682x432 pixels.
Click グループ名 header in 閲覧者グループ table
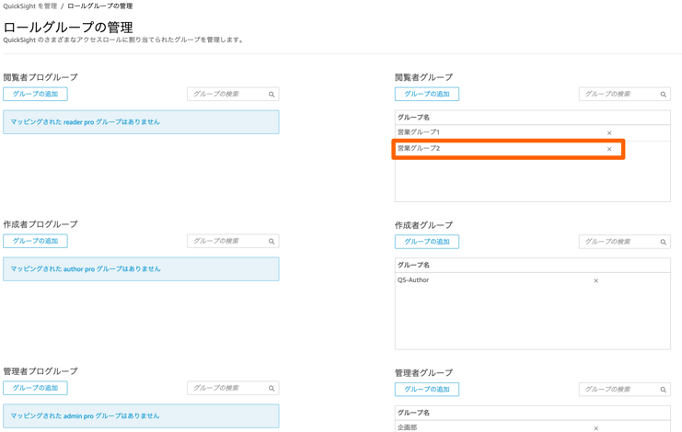413,117
